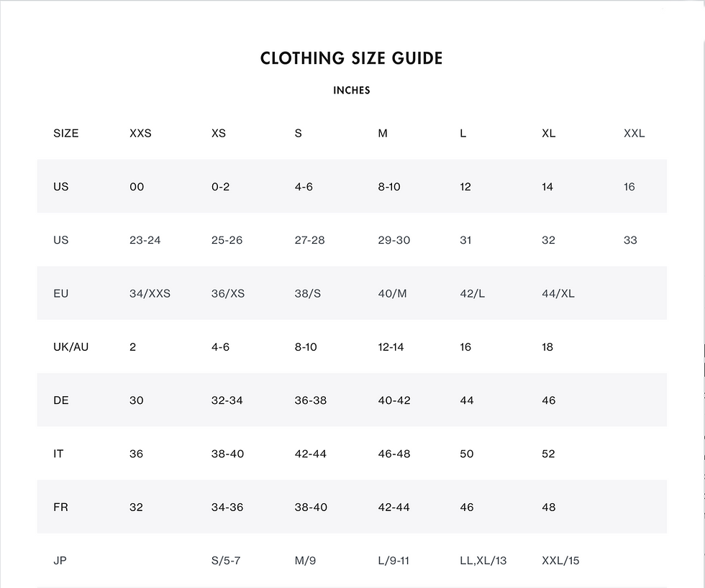
Task: Select the XXS size column header
Action: click(140, 134)
